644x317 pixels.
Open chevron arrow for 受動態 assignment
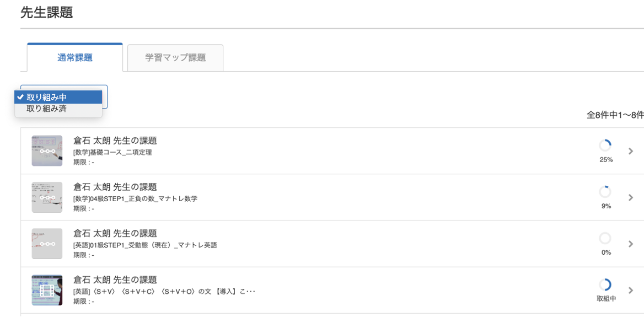pos(631,244)
